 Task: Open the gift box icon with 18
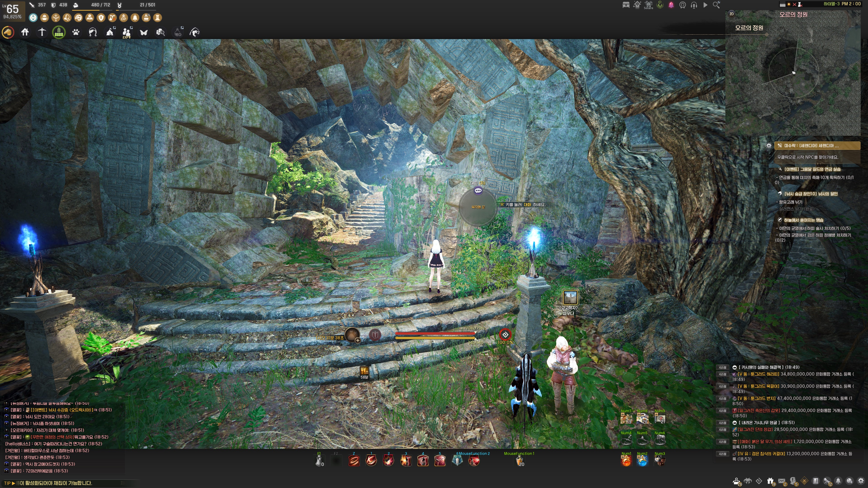770,481
